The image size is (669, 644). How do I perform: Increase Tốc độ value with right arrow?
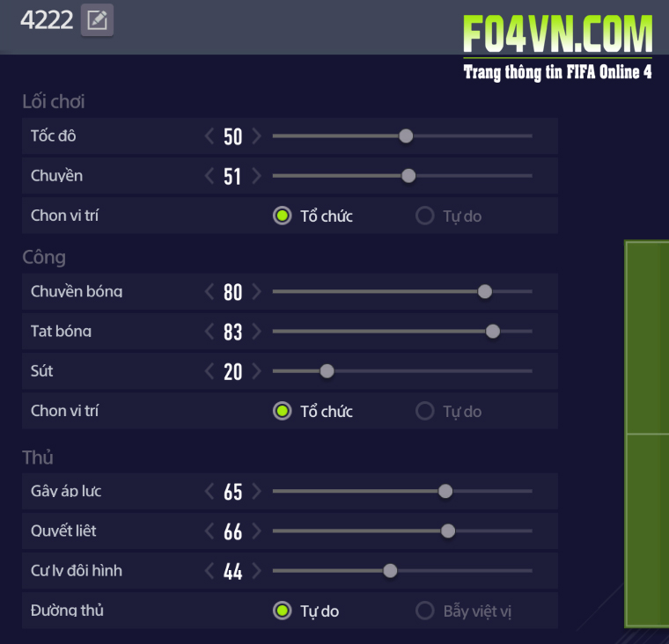(256, 136)
